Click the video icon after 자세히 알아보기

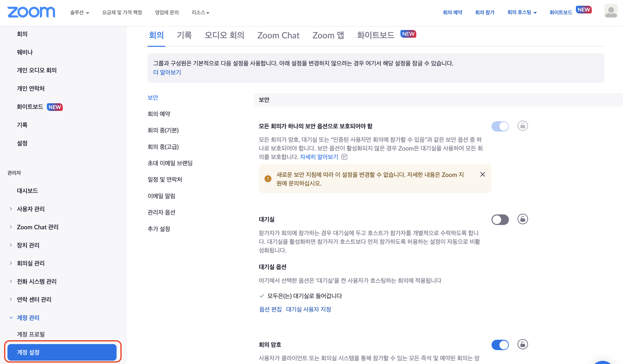(344, 157)
